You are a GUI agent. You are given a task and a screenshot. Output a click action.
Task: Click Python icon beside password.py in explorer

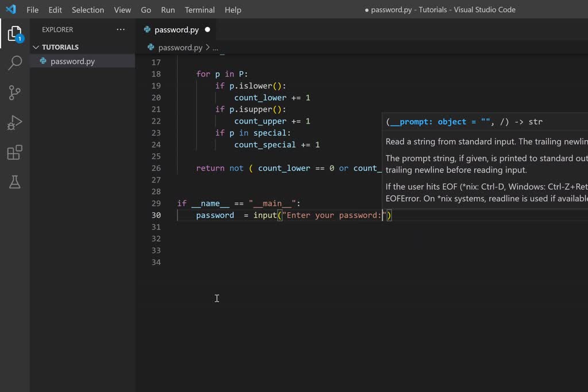coord(43,61)
